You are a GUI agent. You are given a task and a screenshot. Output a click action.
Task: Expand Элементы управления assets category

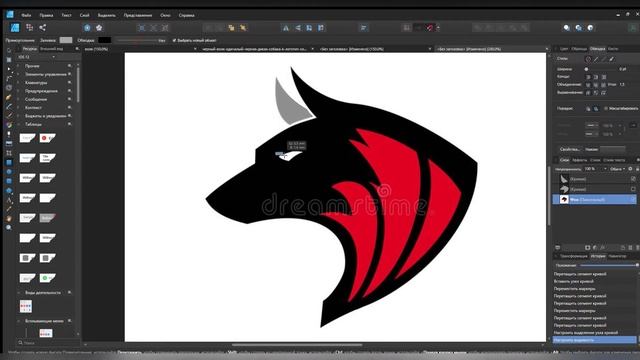(x=18, y=74)
